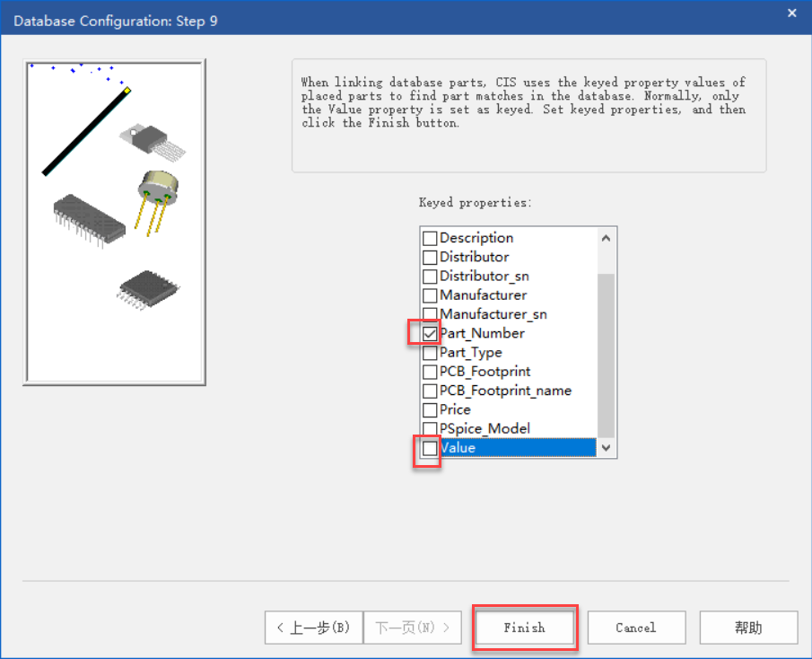
Task: Tick the Distributor_sn checkbox
Action: (x=430, y=277)
